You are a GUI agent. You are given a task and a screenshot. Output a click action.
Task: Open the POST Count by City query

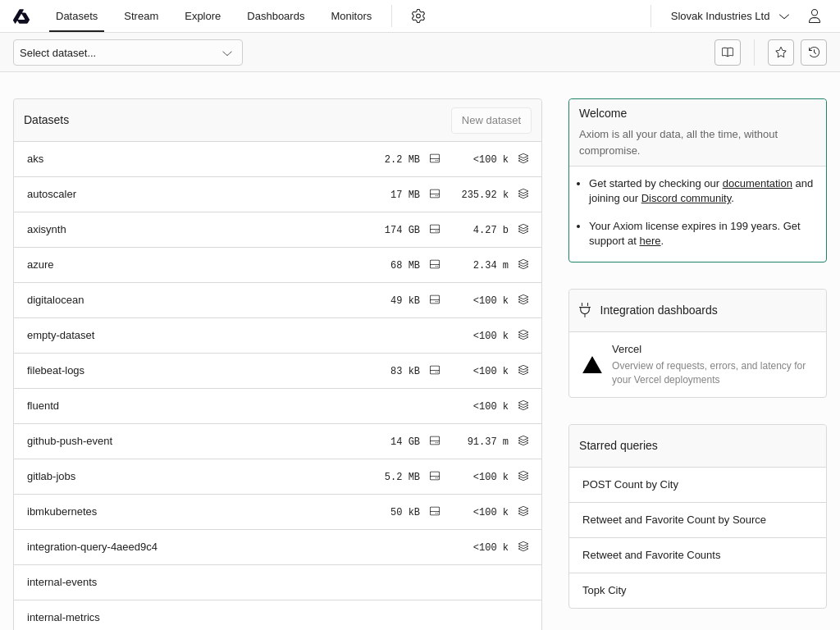[x=630, y=485]
